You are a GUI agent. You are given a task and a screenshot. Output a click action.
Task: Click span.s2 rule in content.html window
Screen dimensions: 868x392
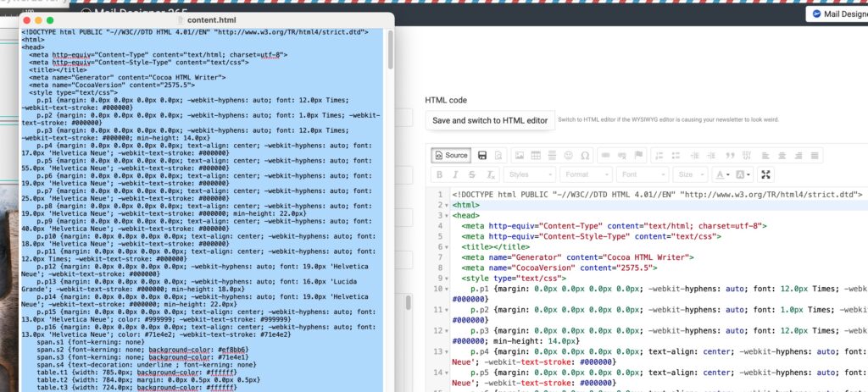coord(142,350)
